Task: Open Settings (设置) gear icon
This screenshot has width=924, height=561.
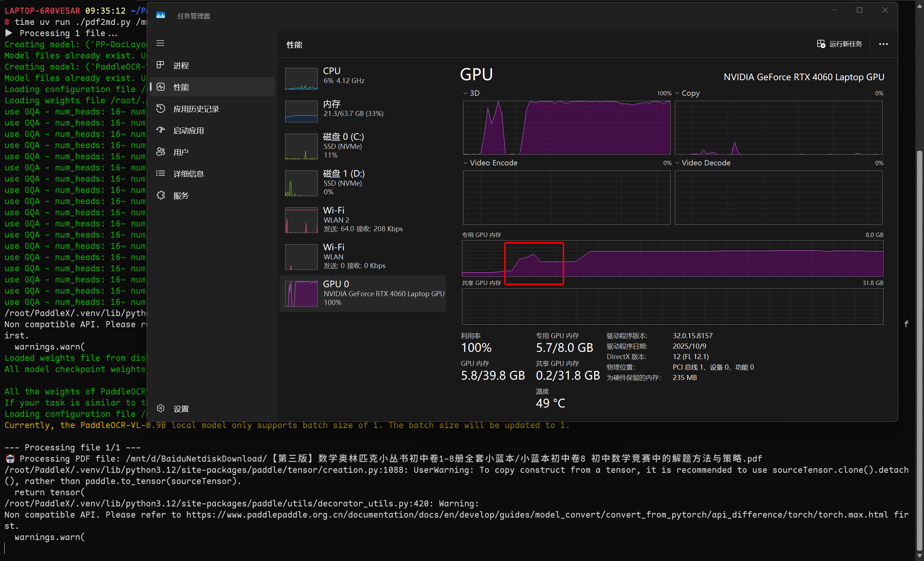Action: click(x=161, y=408)
